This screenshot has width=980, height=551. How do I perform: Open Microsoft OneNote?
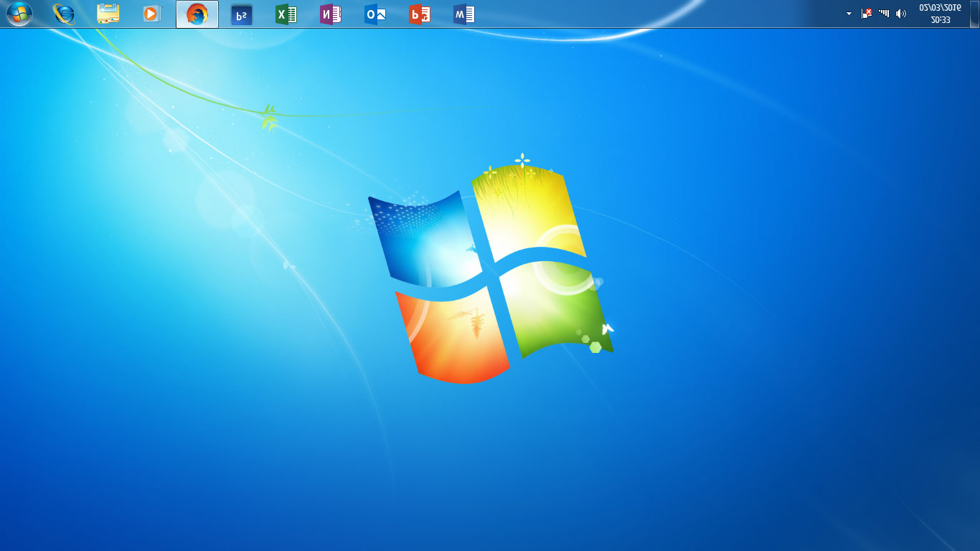coord(331,14)
